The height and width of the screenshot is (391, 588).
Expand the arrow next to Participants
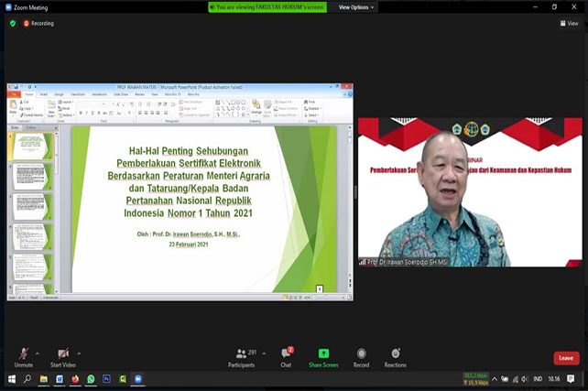coord(264,353)
